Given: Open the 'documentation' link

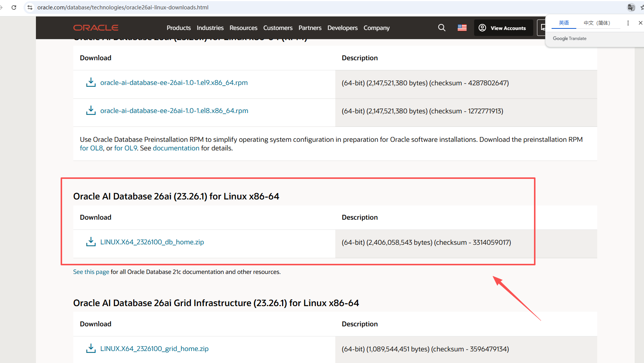Looking at the screenshot, I should [x=176, y=148].
